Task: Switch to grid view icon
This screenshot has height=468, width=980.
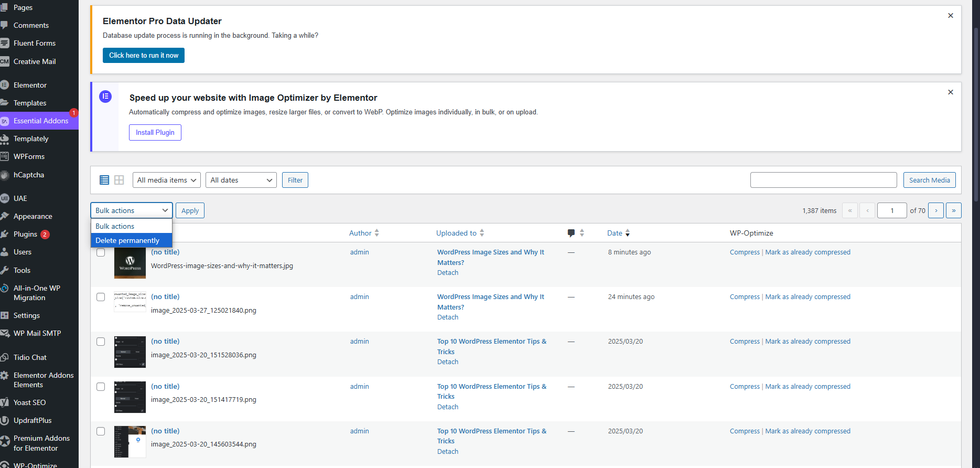Action: (119, 180)
